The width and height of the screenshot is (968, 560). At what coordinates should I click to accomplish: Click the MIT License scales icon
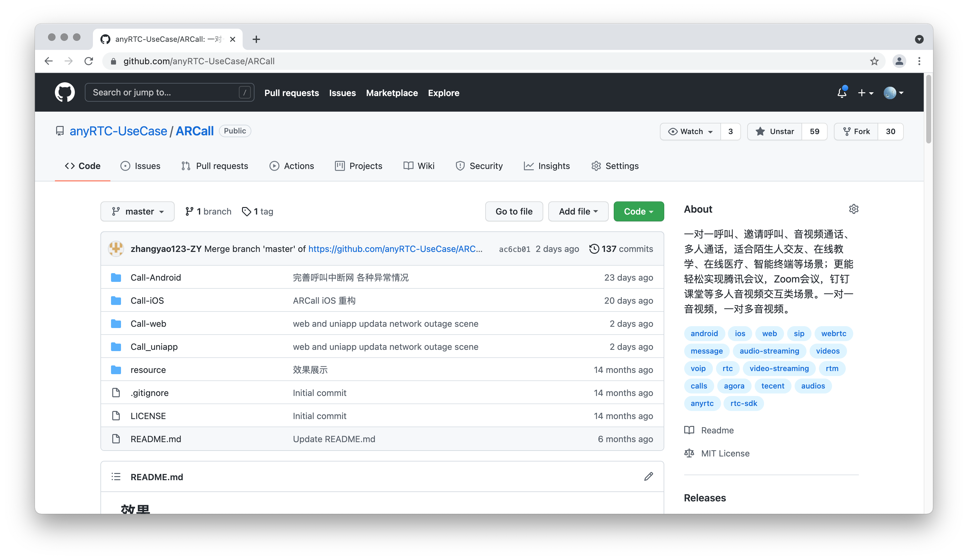coord(689,453)
